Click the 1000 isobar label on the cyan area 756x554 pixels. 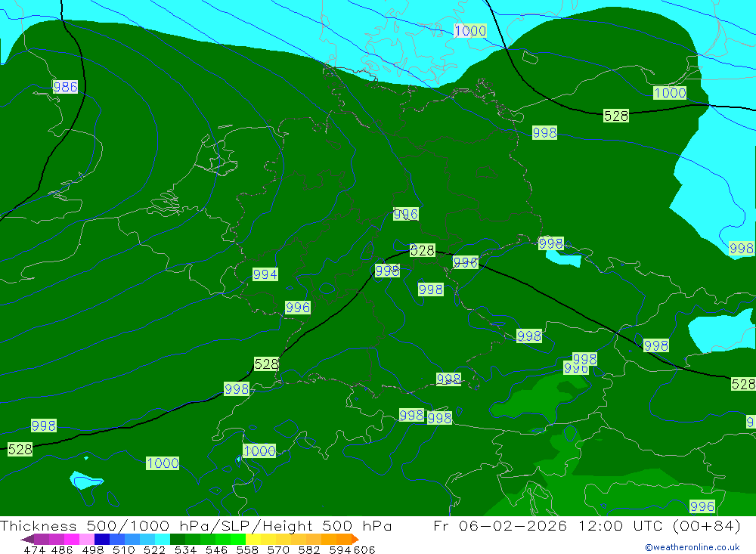click(470, 31)
